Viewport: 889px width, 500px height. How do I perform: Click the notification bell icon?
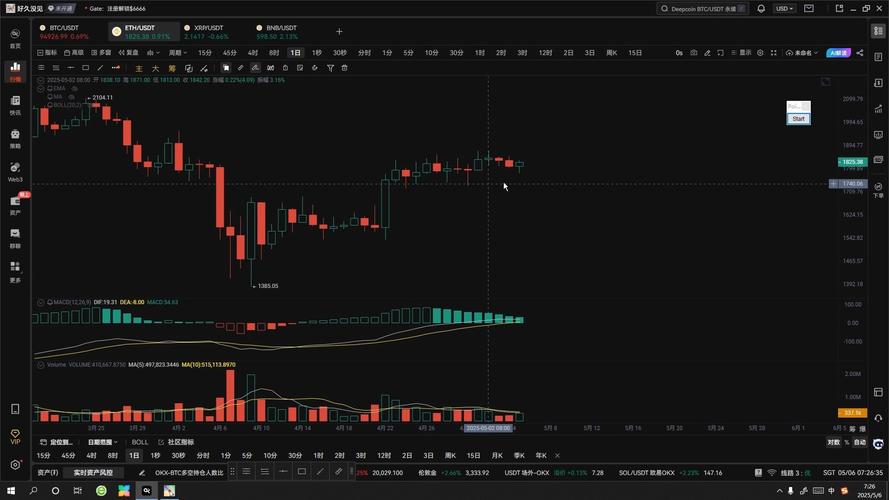coord(761,9)
